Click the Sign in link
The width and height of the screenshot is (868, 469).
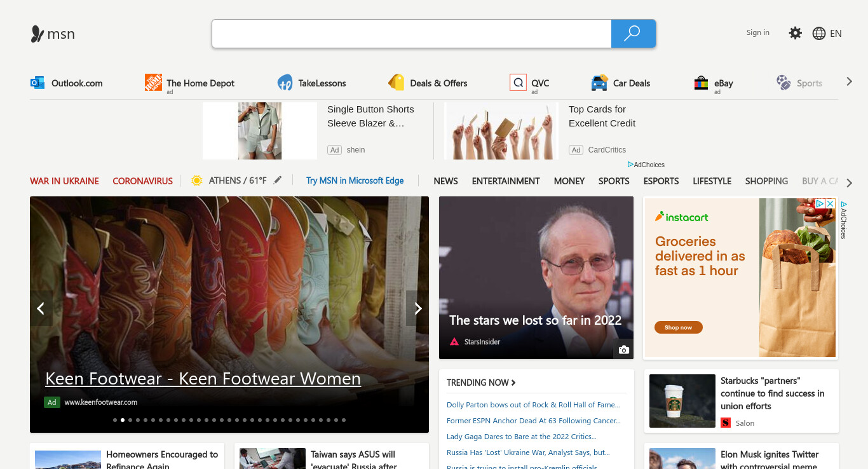[758, 32]
